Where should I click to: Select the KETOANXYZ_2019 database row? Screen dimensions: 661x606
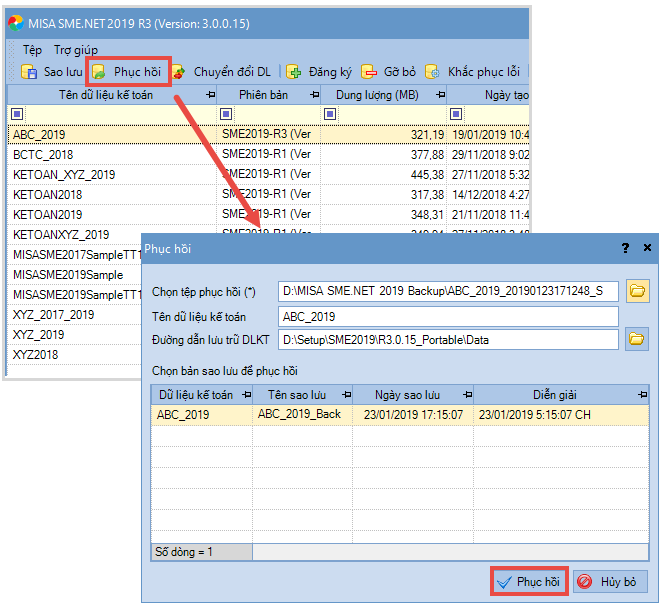point(75,235)
